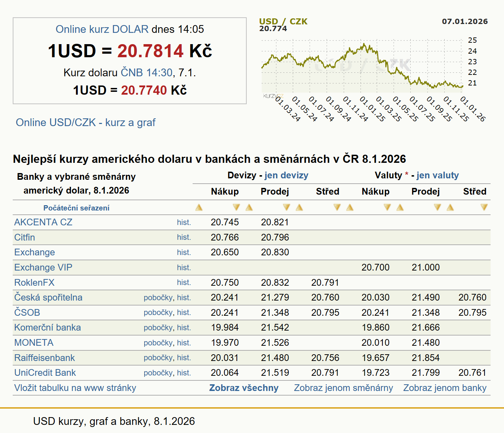This screenshot has width=504, height=433.
Task: Reset sorting via Počáteční seřazení
Action: coord(76,208)
